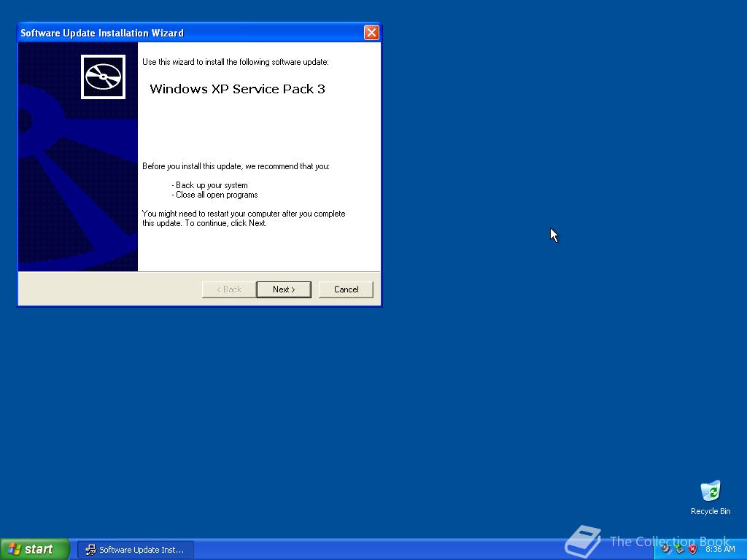Viewport: 747px width, 560px height.
Task: Click Next to continue the wizard
Action: click(284, 289)
